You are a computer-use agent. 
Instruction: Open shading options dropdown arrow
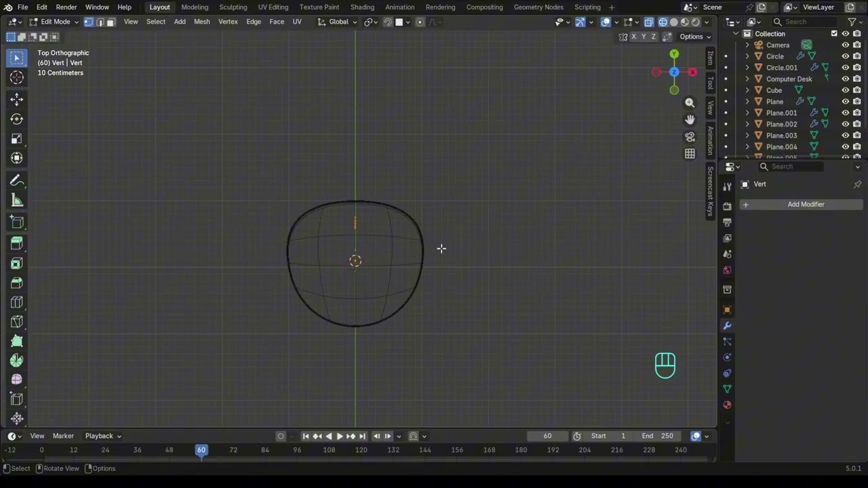(707, 22)
